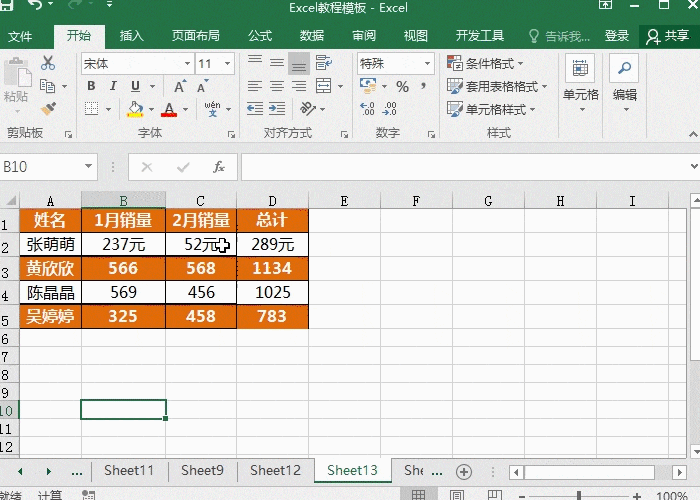Open the 开发工具 Developer tab
The image size is (700, 500).
point(480,36)
